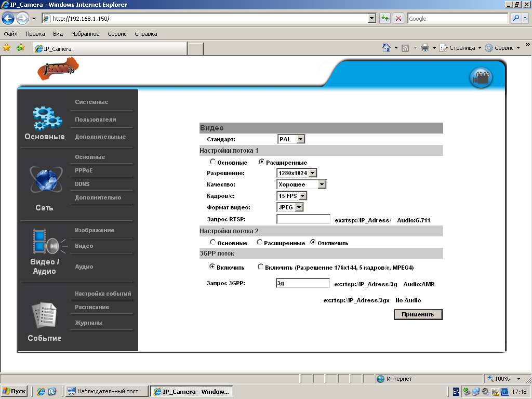Click the browser Stop icon

(398, 18)
